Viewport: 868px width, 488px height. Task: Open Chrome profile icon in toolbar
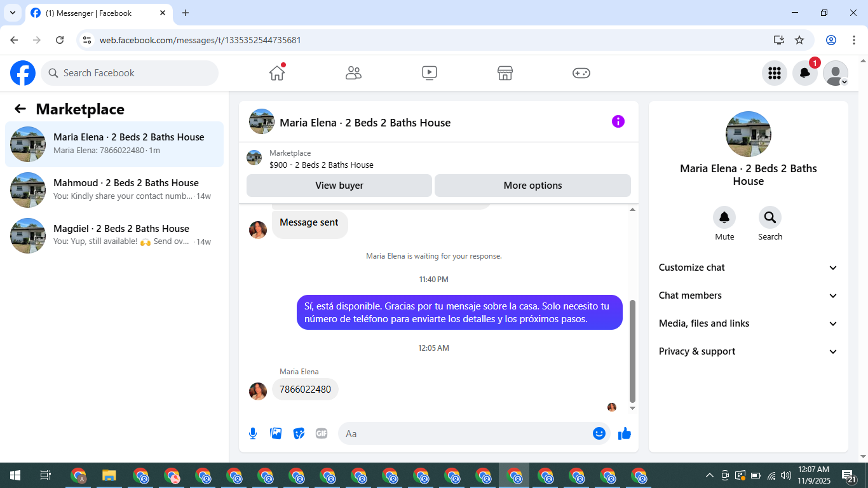coord(831,40)
